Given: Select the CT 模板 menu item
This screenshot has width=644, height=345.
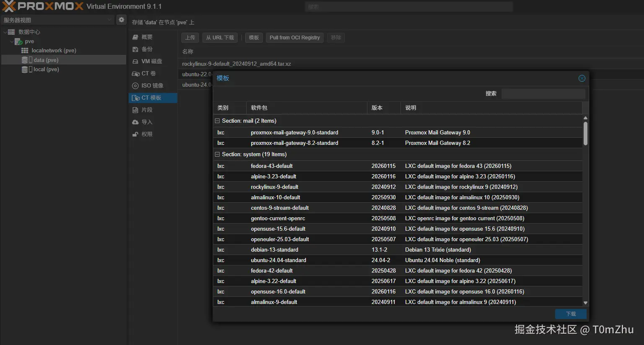Looking at the screenshot, I should point(153,98).
